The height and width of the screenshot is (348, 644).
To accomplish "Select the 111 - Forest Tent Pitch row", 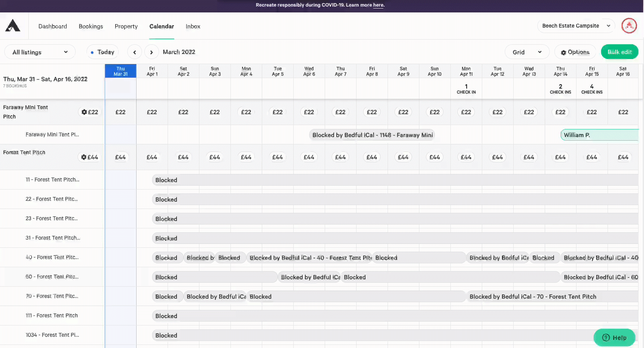I will pos(52,315).
